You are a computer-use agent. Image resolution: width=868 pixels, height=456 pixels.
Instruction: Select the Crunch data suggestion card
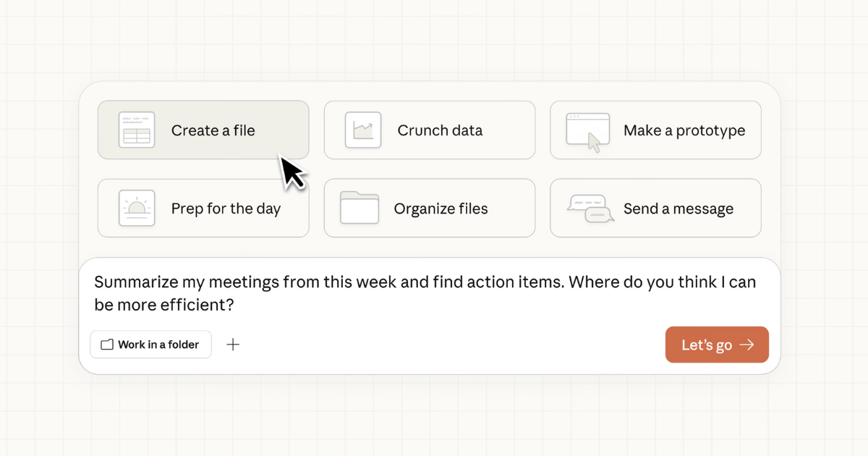click(429, 130)
